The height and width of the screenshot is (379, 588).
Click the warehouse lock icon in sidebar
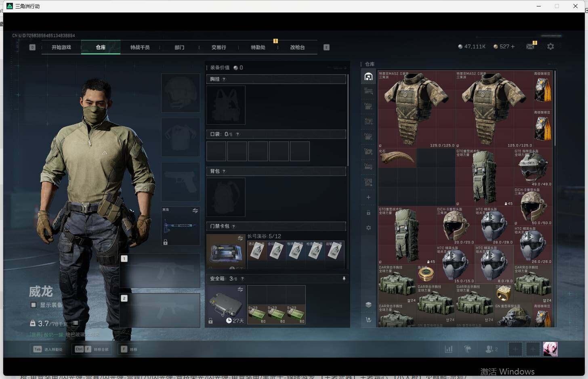(x=368, y=212)
